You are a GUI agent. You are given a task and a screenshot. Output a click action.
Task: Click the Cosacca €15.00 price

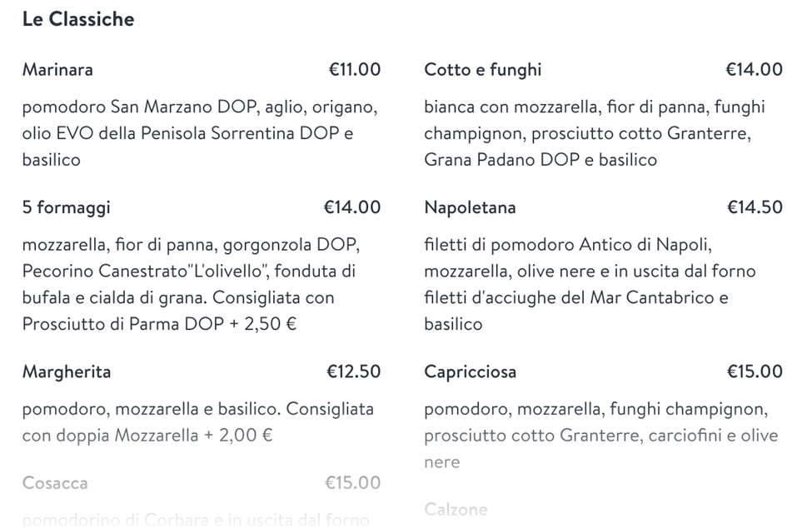pyautogui.click(x=352, y=482)
